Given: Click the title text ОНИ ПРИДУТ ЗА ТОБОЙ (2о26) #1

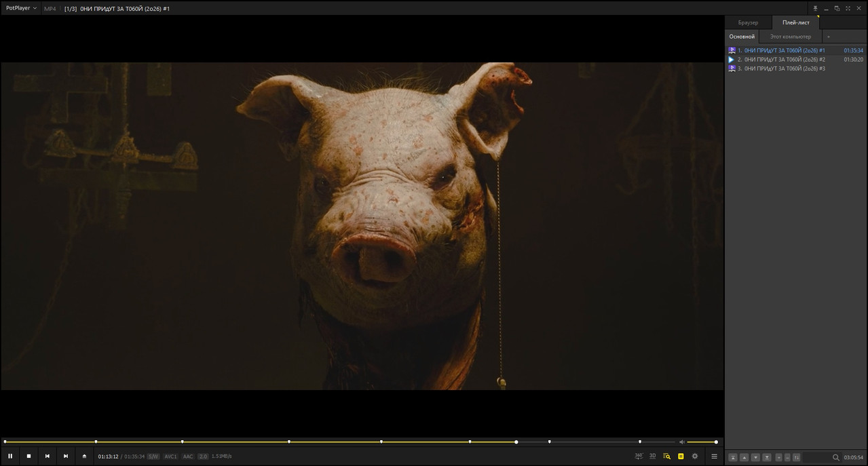Looking at the screenshot, I should pyautogui.click(x=125, y=9).
